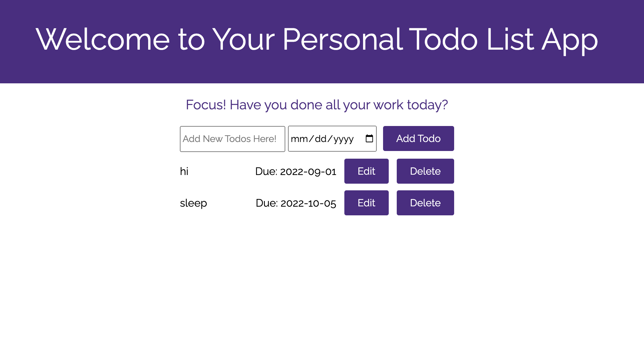Click the todo text 'hi'

click(184, 171)
